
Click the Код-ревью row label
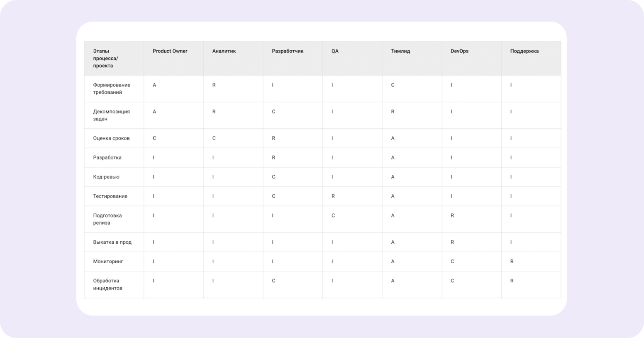[106, 177]
